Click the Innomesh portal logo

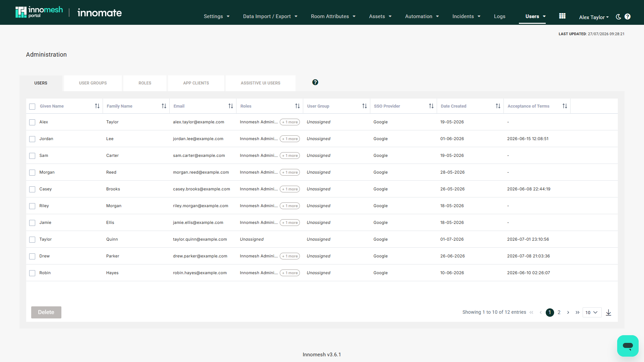[x=39, y=12]
